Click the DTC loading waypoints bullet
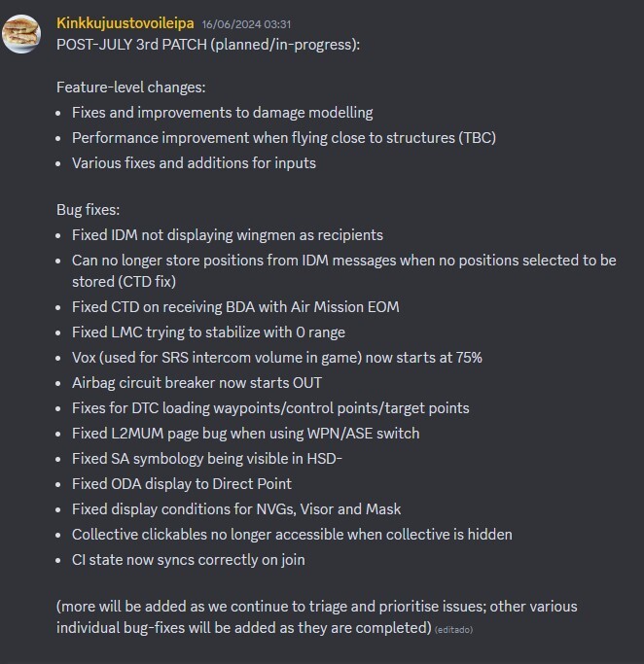 270,408
